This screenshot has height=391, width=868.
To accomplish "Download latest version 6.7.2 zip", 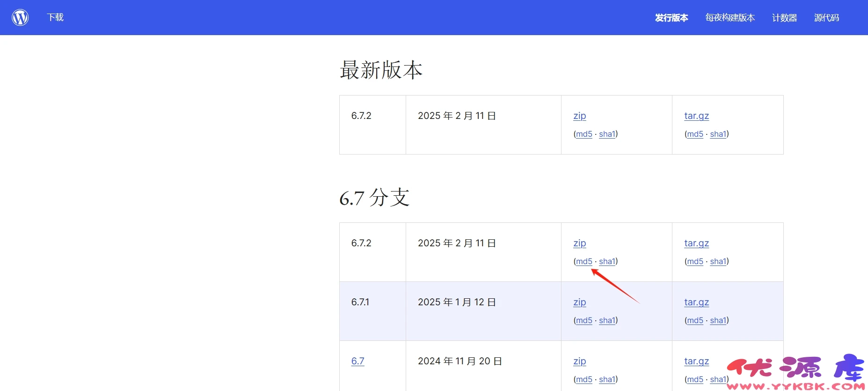I will (579, 116).
